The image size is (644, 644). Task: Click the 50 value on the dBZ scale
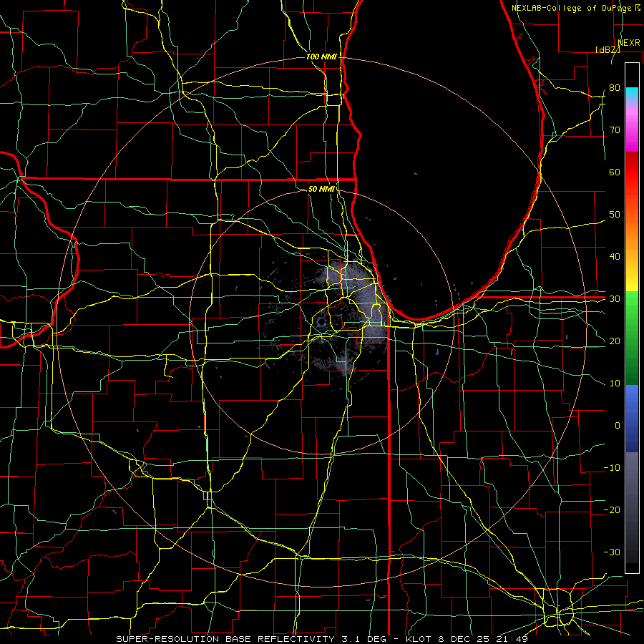[x=615, y=215]
